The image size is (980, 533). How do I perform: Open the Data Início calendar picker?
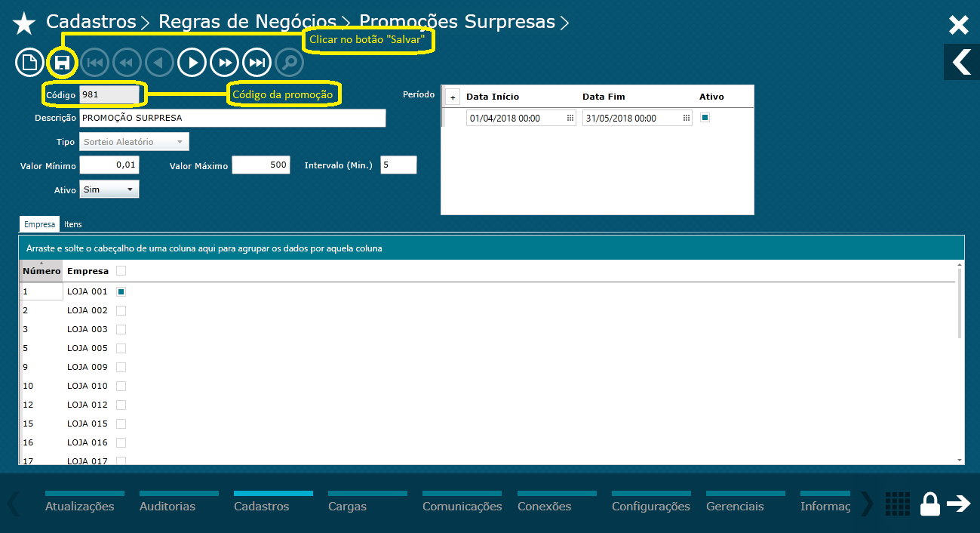coord(570,118)
